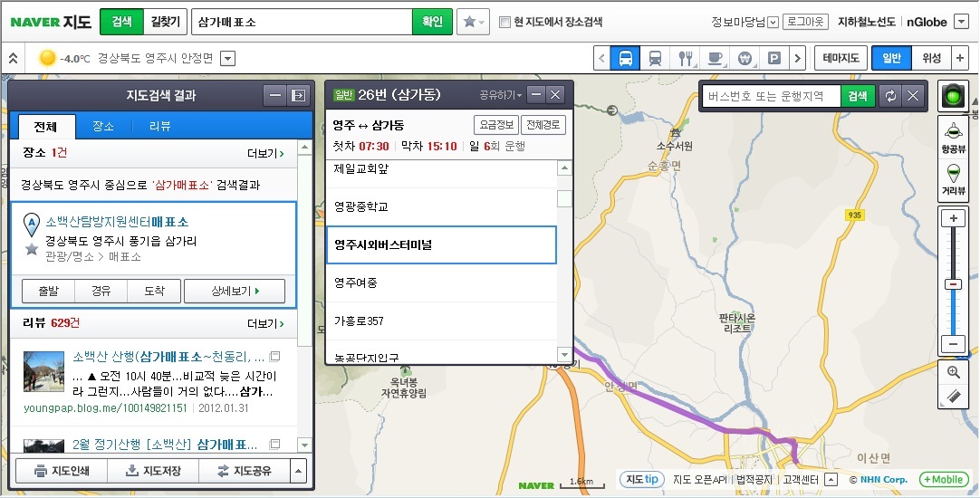Dock the search results panel
Screen dimensions: 980x498
coord(299,96)
